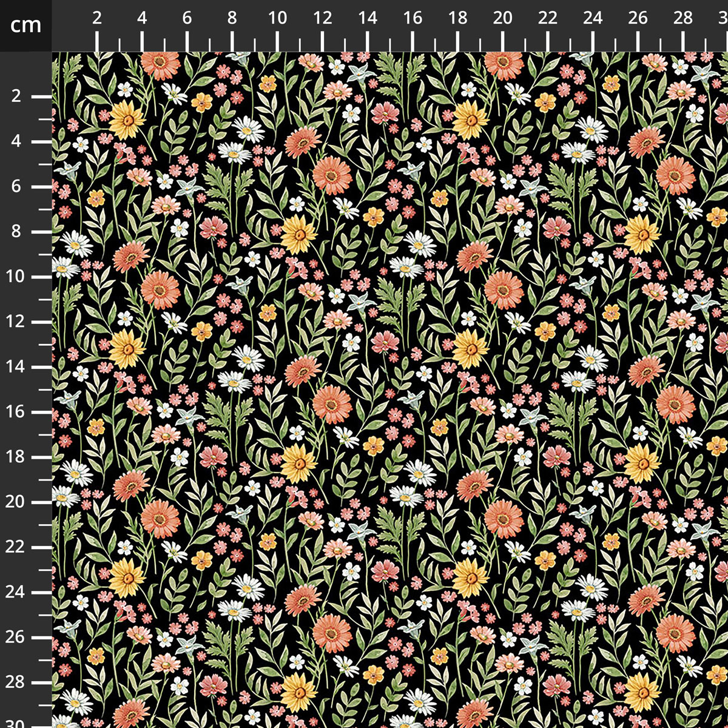The image size is (728, 728).
Task: Select the "18" mark on the horizontal ruler
Action: click(x=457, y=18)
